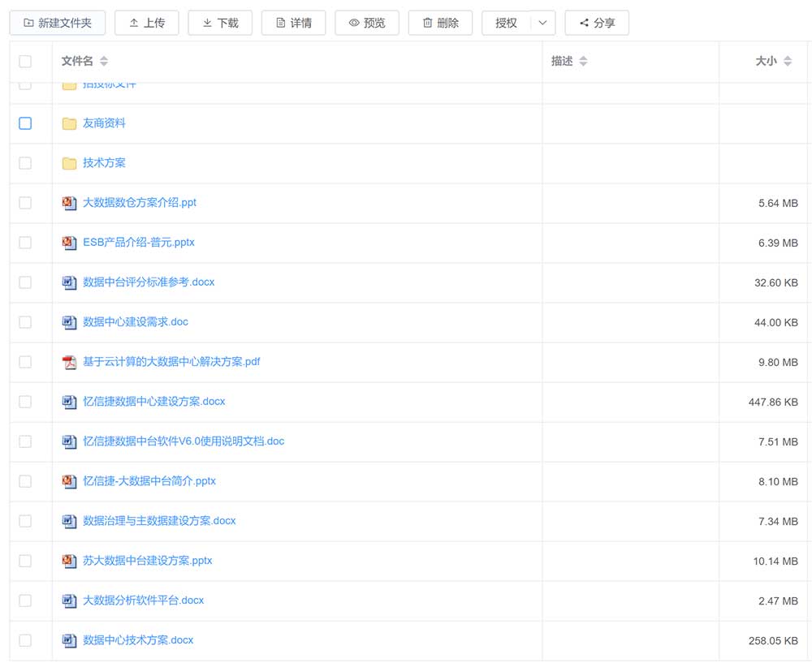The height and width of the screenshot is (667, 812).
Task: Sort the list by 大小 column
Action: [787, 62]
